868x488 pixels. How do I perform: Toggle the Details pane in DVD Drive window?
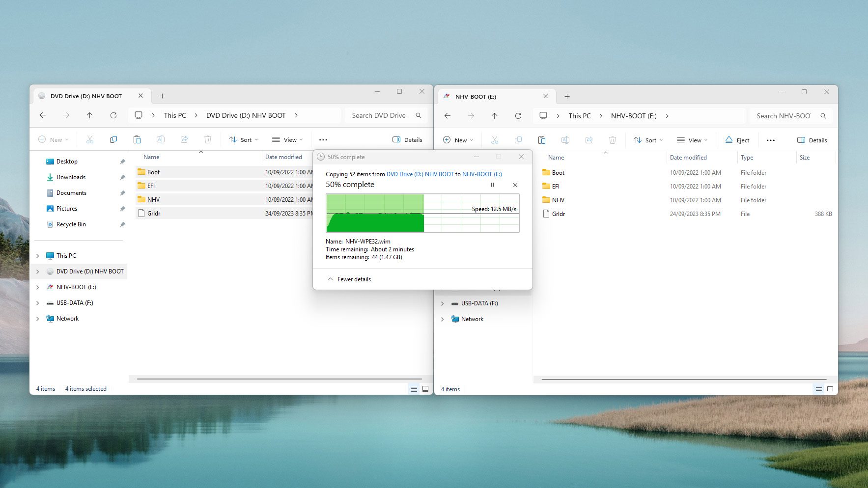pos(407,140)
